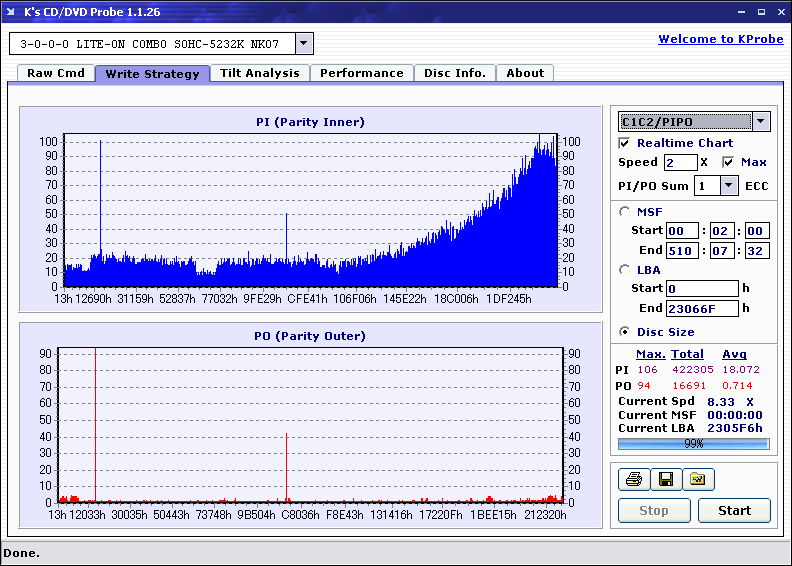Click the Speed input field

(x=680, y=162)
